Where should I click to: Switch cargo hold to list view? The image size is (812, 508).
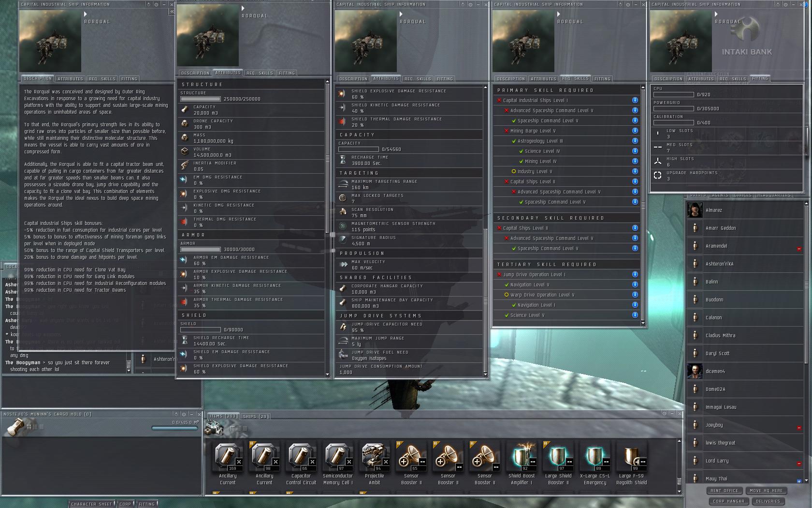click(x=41, y=427)
